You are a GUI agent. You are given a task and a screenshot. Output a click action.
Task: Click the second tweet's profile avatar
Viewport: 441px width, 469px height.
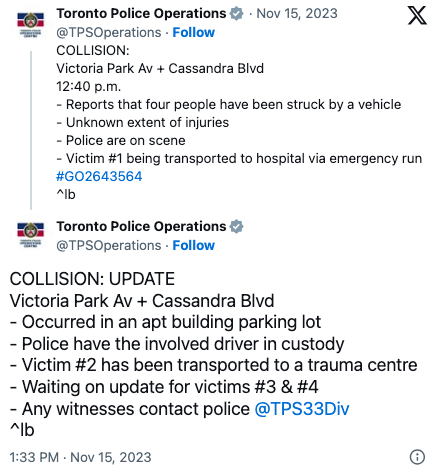point(30,235)
